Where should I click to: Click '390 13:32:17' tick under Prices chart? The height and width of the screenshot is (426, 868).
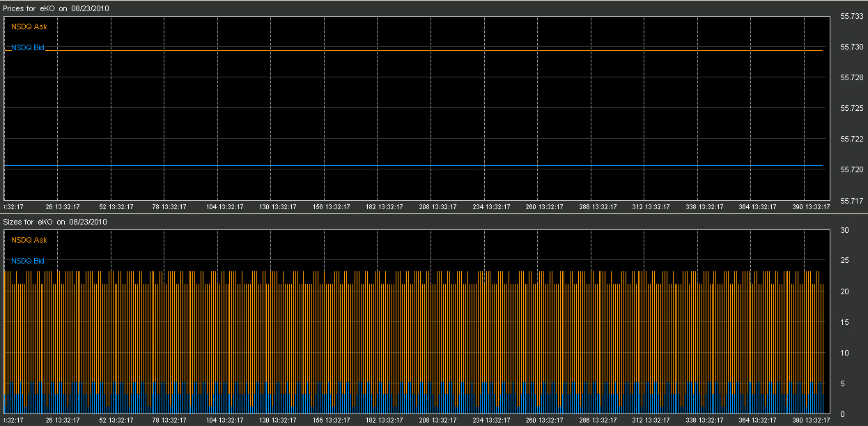(811, 207)
